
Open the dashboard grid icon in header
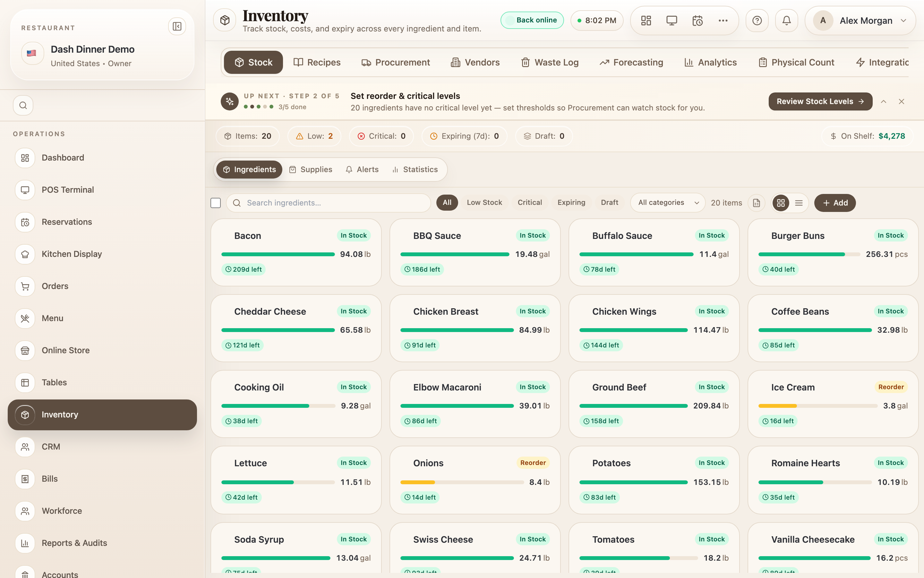pos(646,21)
